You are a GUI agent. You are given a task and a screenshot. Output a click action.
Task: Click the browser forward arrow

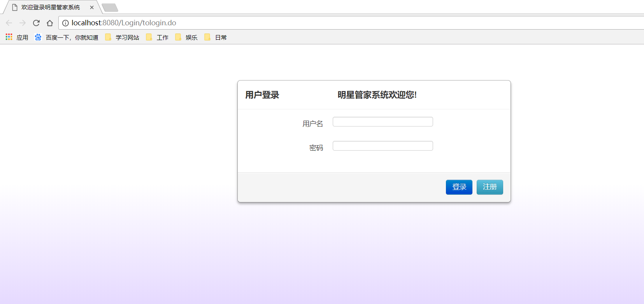tap(23, 23)
